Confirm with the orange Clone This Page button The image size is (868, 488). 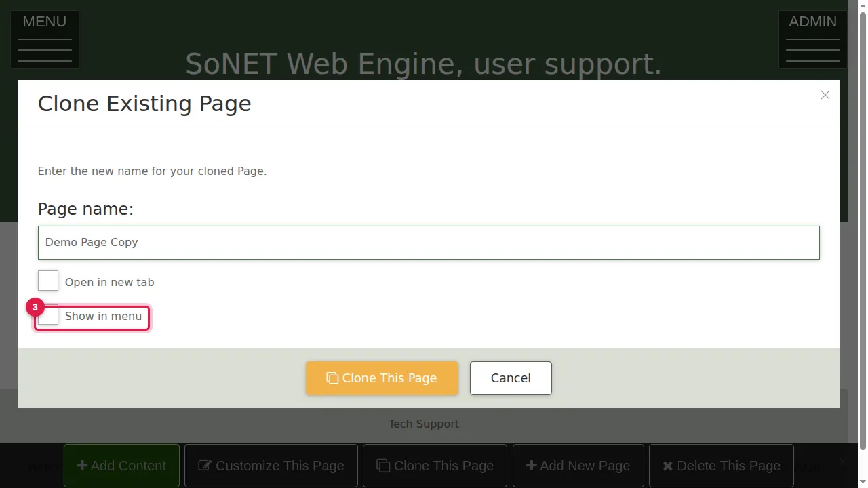(382, 378)
